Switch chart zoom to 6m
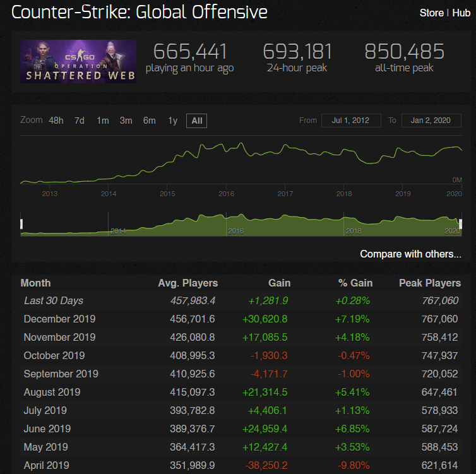This screenshot has width=476, height=474. (x=149, y=121)
